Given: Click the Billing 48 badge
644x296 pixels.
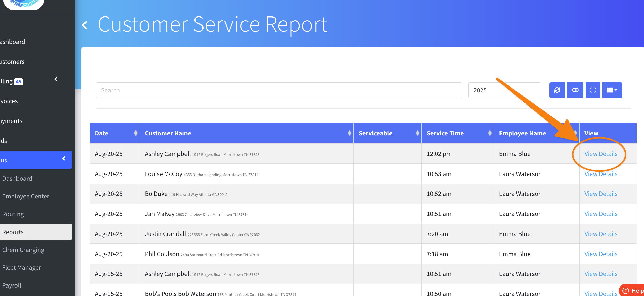Looking at the screenshot, I should (x=18, y=82).
